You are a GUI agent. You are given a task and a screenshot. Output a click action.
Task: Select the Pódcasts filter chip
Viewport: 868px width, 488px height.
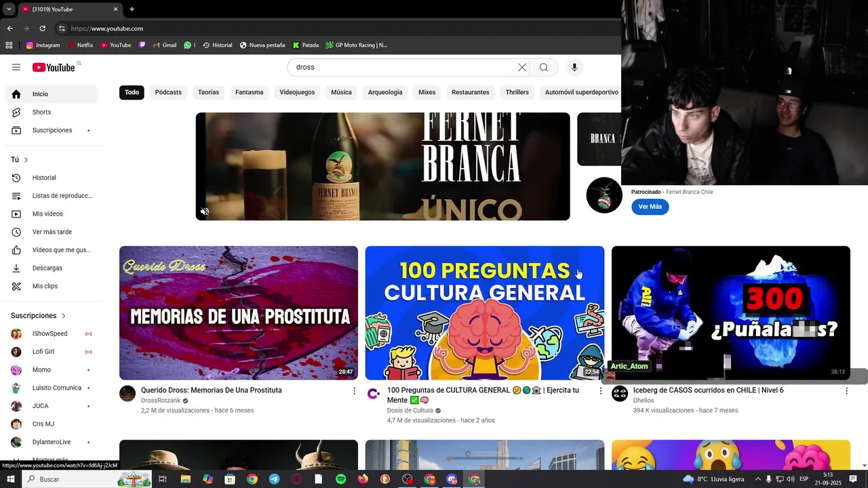168,92
